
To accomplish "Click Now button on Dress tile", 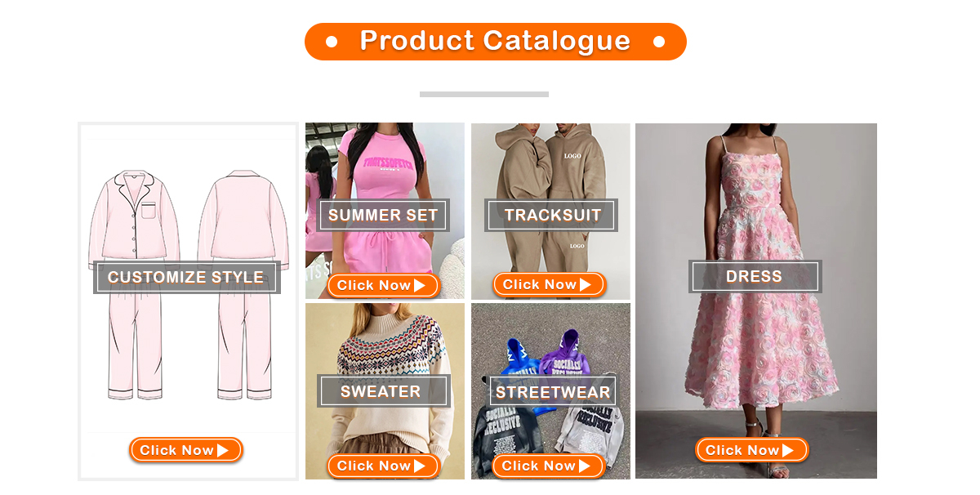I will (x=752, y=450).
